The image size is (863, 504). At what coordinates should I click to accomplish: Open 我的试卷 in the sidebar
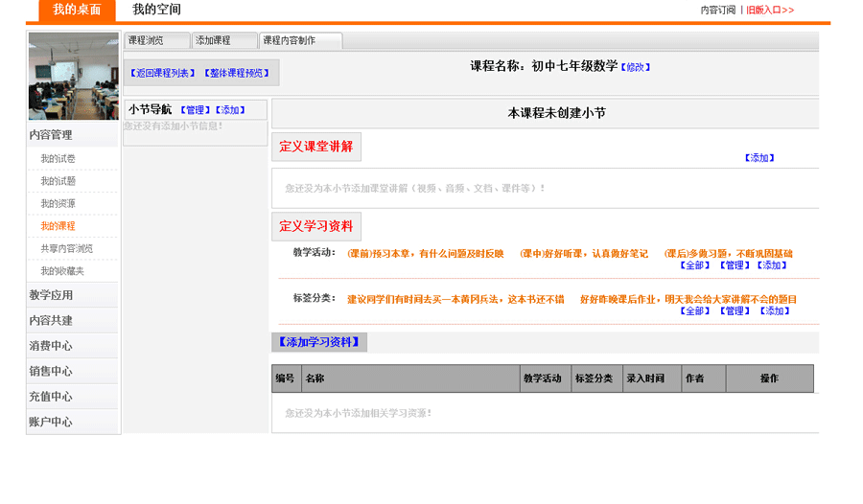click(x=58, y=159)
